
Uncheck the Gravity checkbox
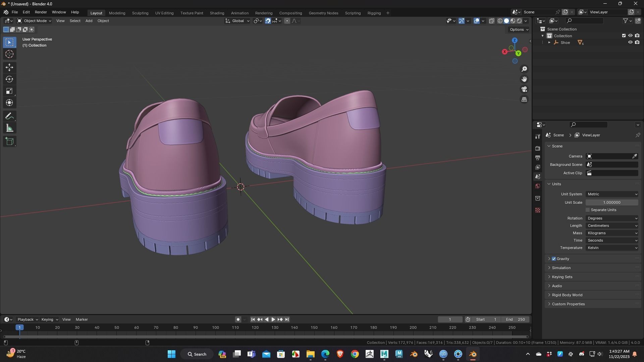pos(554,259)
